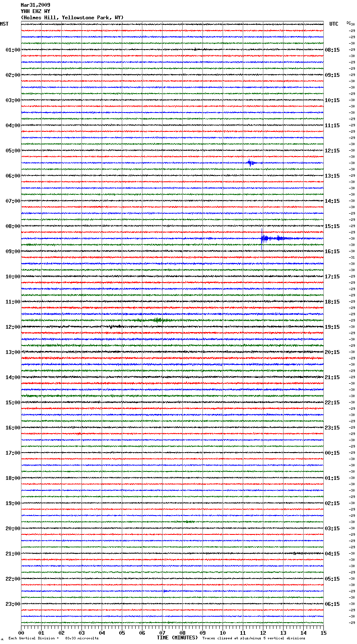The height and width of the screenshot is (644, 357).
Task: Select the 09:00 MST time label
Action: point(13,251)
